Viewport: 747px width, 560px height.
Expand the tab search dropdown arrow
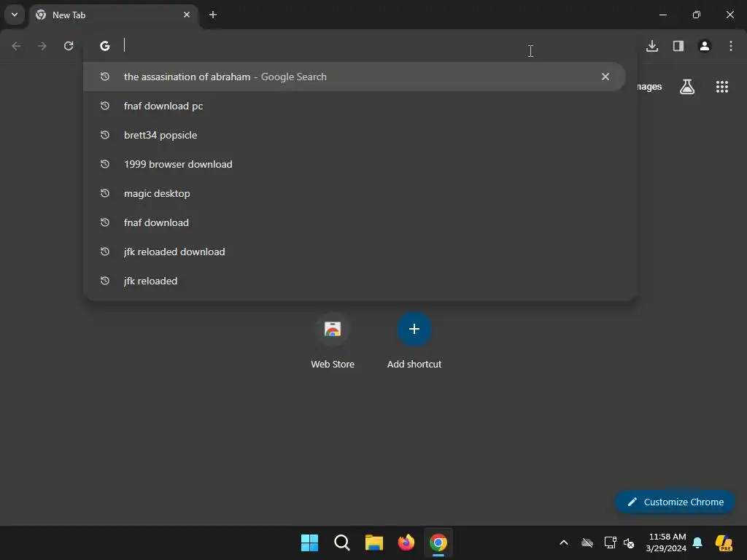tap(15, 15)
